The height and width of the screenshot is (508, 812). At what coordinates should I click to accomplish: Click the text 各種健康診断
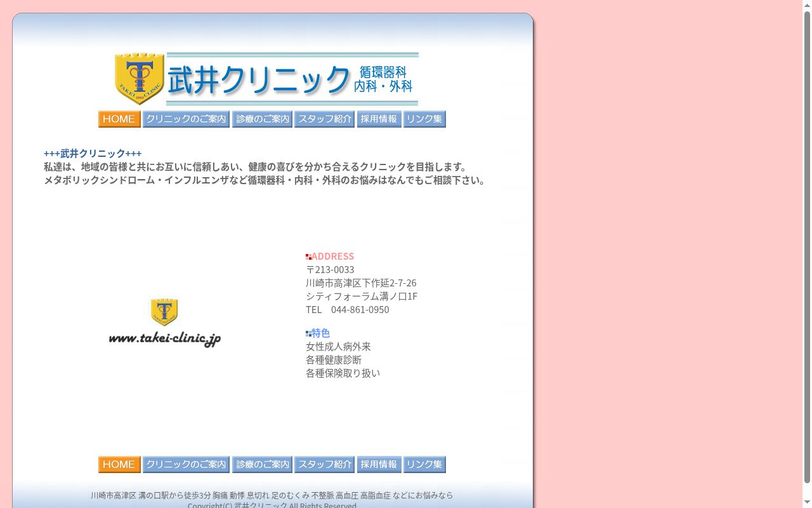(334, 359)
